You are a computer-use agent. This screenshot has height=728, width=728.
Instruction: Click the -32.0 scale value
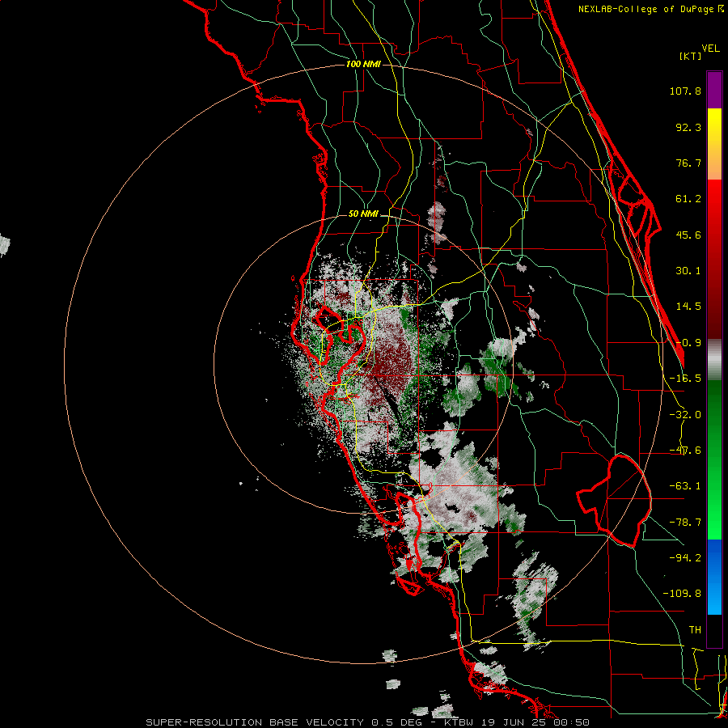click(685, 415)
